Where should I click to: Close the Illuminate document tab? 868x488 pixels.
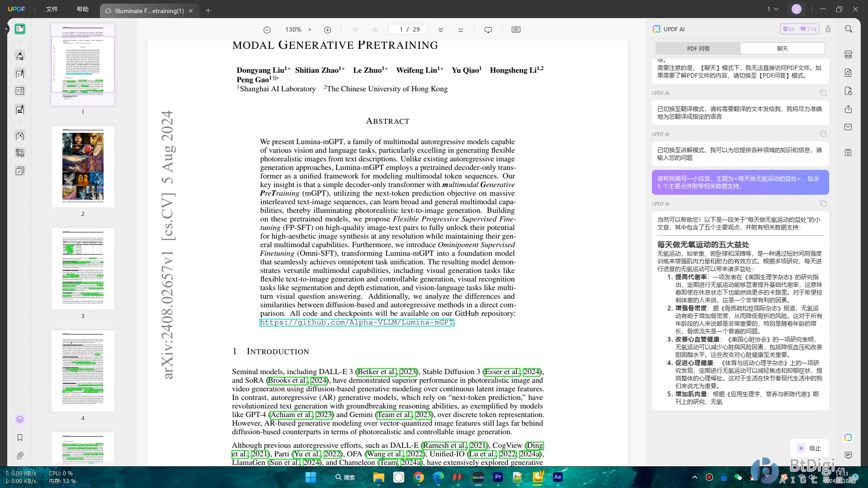point(191,11)
